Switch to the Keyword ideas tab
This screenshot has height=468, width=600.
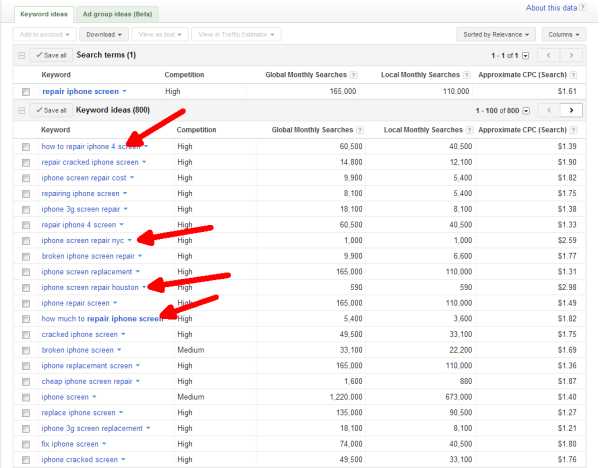[x=44, y=14]
